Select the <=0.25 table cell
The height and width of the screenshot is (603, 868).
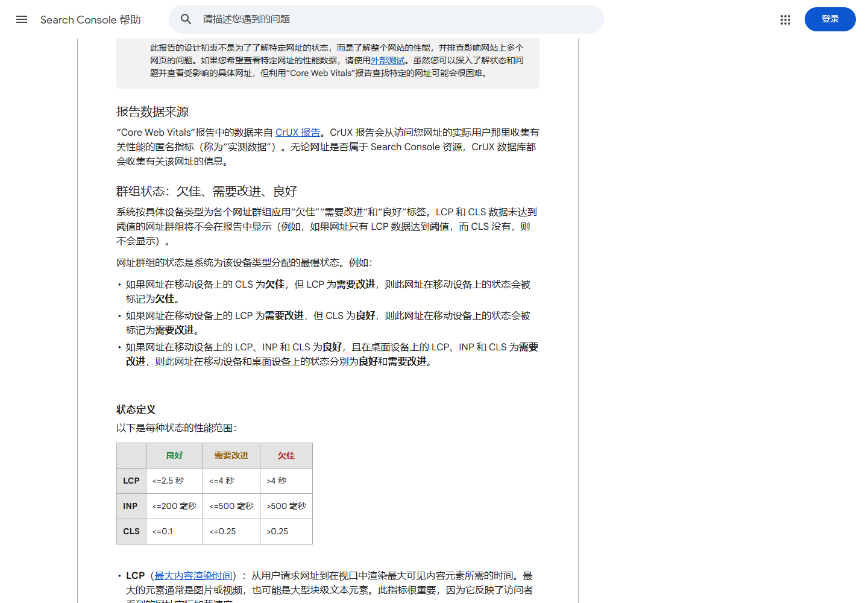[x=231, y=532]
